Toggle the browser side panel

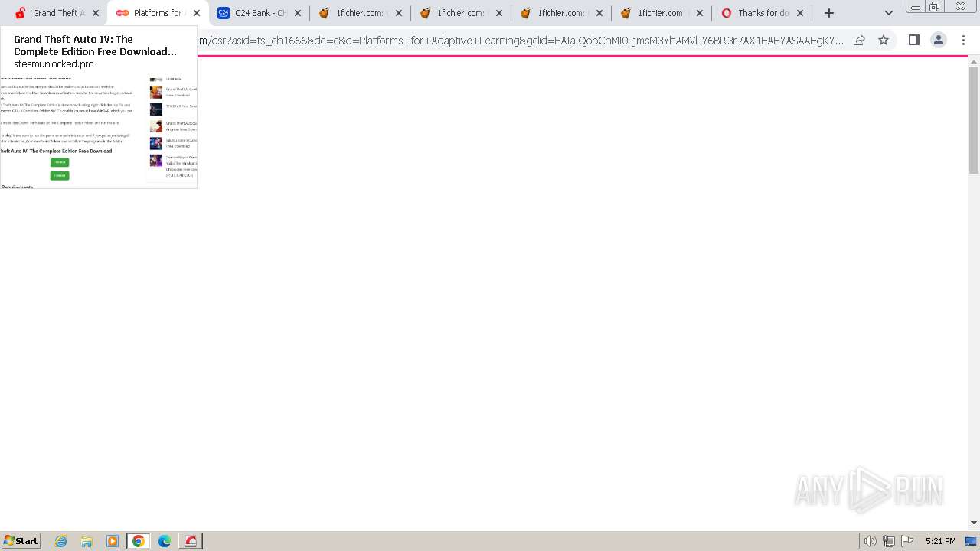(x=913, y=40)
